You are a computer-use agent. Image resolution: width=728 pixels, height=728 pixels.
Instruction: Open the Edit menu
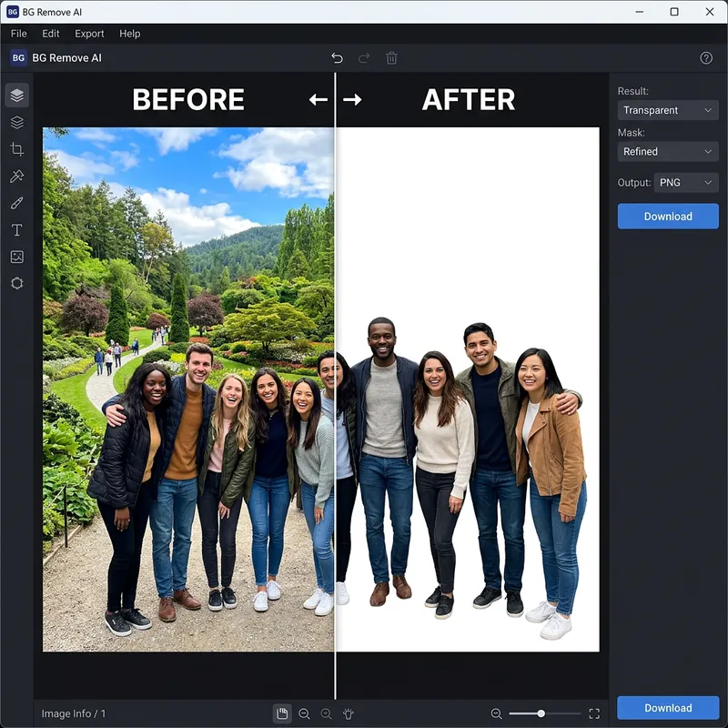pyautogui.click(x=50, y=34)
